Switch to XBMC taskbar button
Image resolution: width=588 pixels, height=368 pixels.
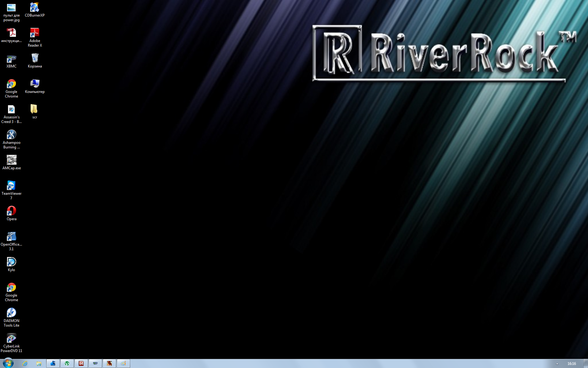pyautogui.click(x=95, y=363)
